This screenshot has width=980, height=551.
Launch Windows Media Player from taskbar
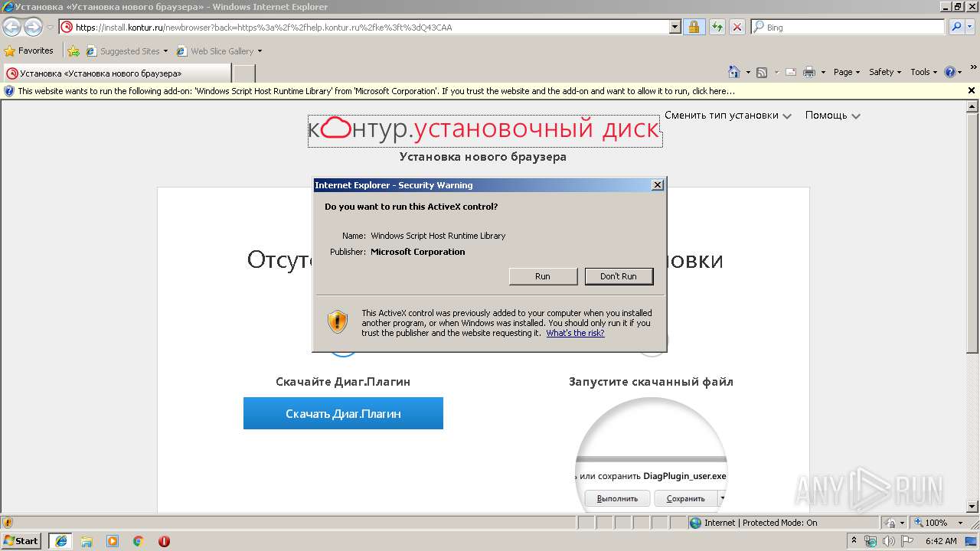113,541
